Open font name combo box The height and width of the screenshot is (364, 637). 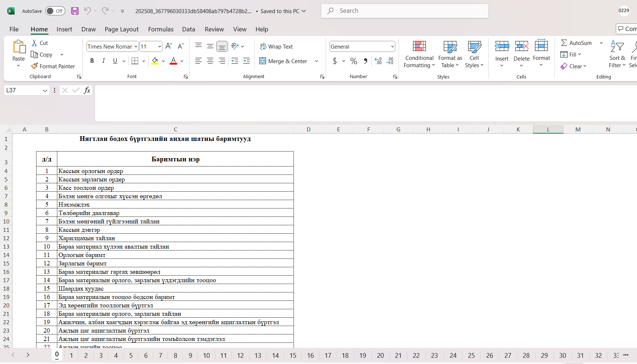tap(112, 46)
